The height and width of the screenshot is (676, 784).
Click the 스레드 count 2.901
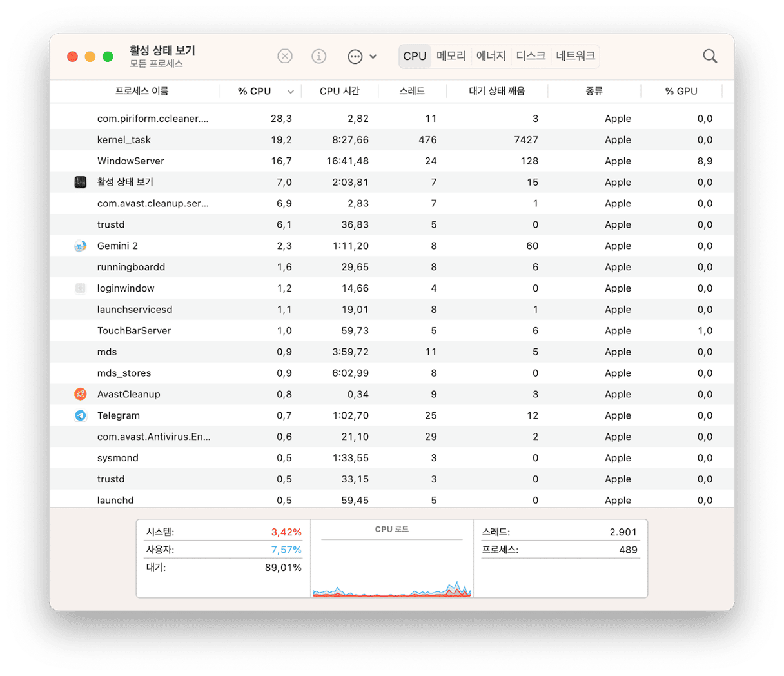point(623,532)
